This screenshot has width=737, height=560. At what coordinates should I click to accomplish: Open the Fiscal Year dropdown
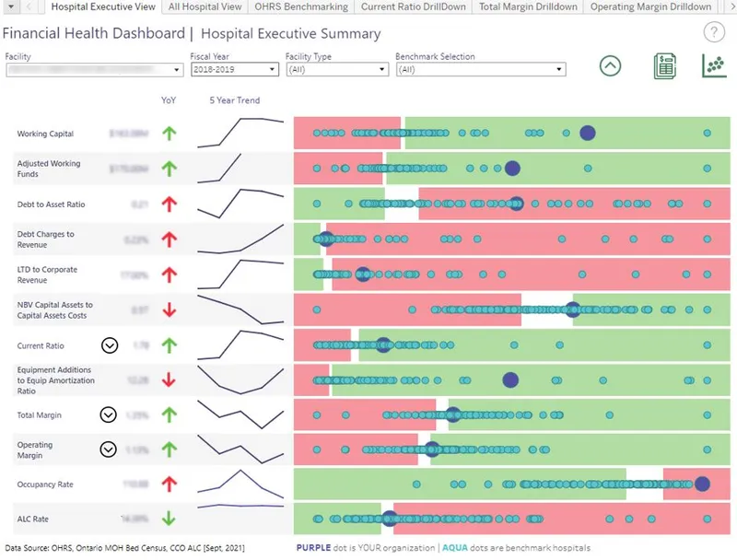coord(271,69)
